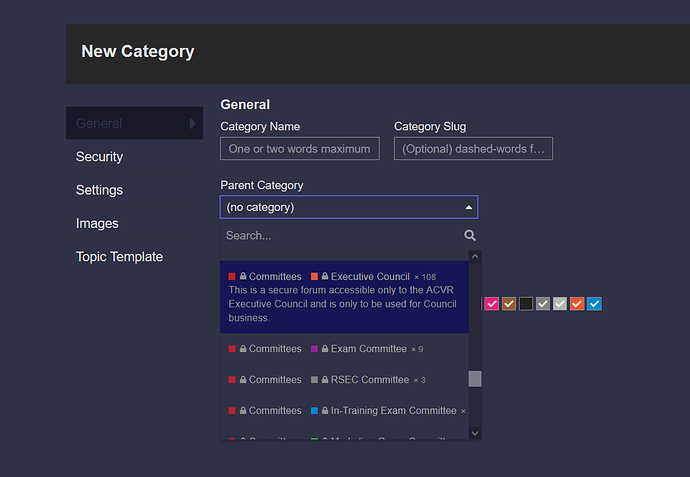
Task: Click the '× 108' topic count text
Action: 425,277
